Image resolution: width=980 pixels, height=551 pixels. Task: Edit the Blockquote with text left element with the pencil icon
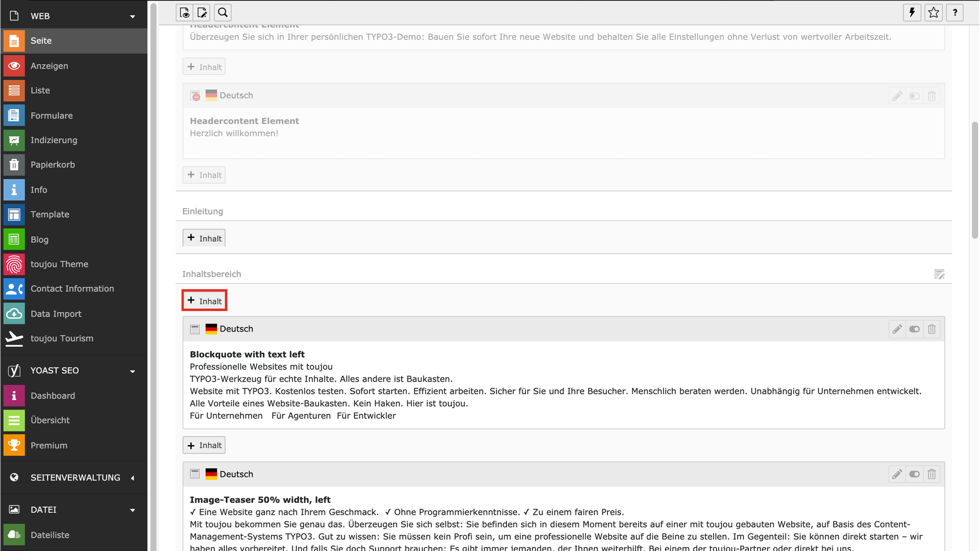(897, 329)
